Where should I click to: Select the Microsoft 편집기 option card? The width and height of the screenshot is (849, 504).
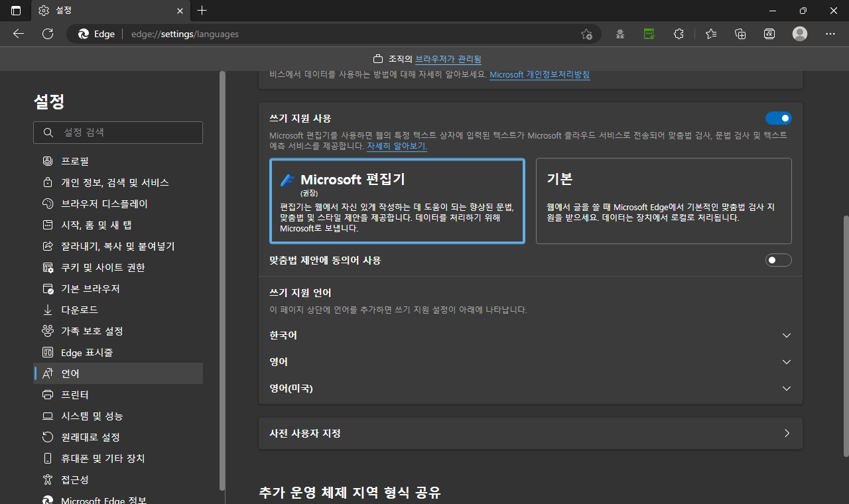[x=397, y=201]
